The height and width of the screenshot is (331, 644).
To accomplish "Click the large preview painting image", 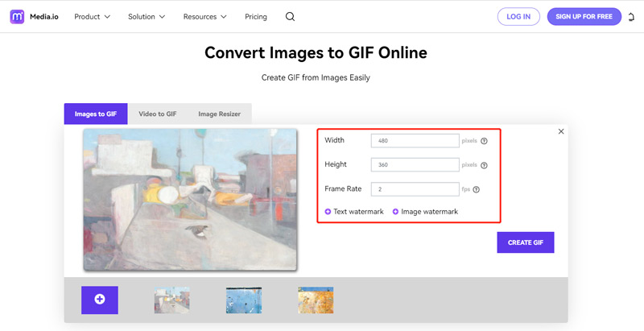I will (190, 200).
